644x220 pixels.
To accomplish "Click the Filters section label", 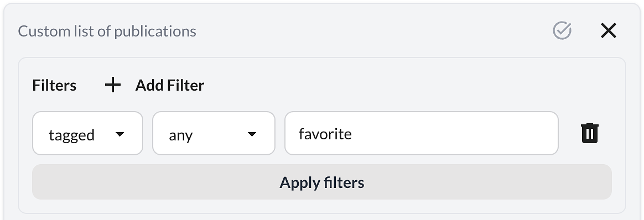I will tap(54, 85).
